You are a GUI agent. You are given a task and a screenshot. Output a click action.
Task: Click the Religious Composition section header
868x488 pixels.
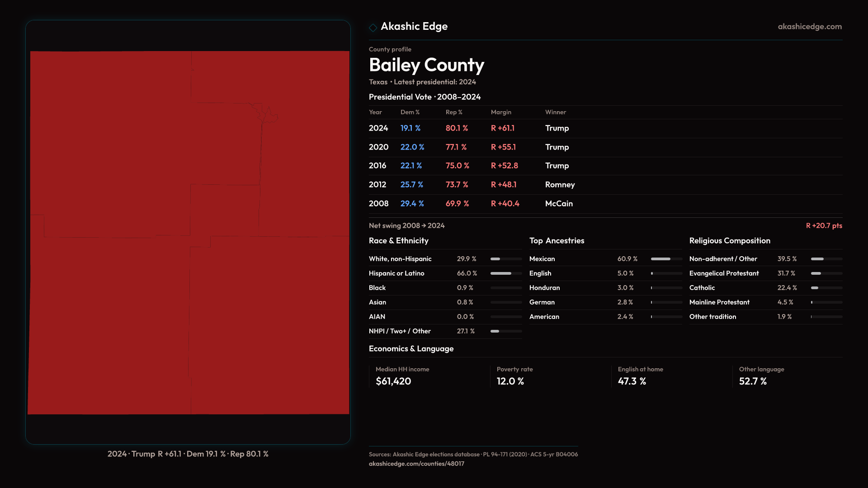pos(729,241)
